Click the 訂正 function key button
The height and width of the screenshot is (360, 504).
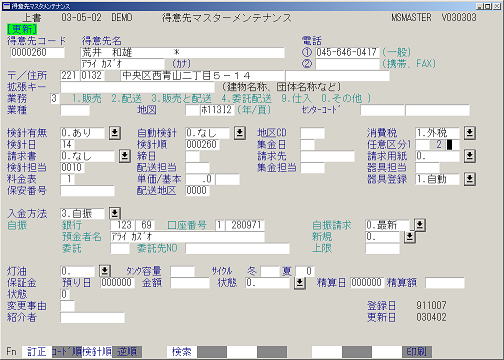37,352
